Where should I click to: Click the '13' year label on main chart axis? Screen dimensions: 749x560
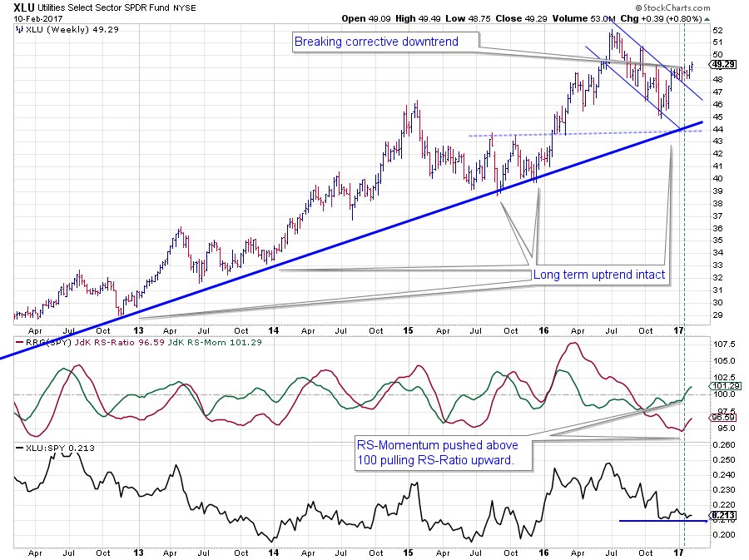click(x=138, y=330)
